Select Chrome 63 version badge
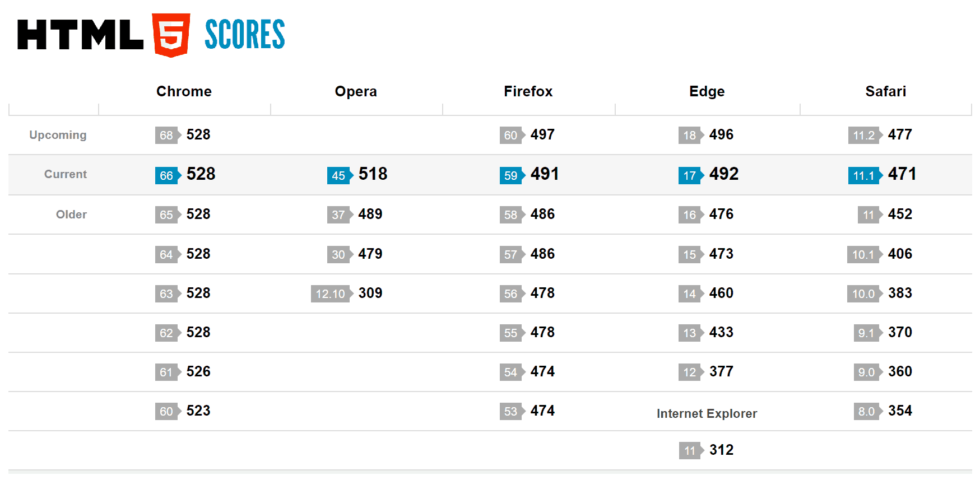 click(x=168, y=293)
